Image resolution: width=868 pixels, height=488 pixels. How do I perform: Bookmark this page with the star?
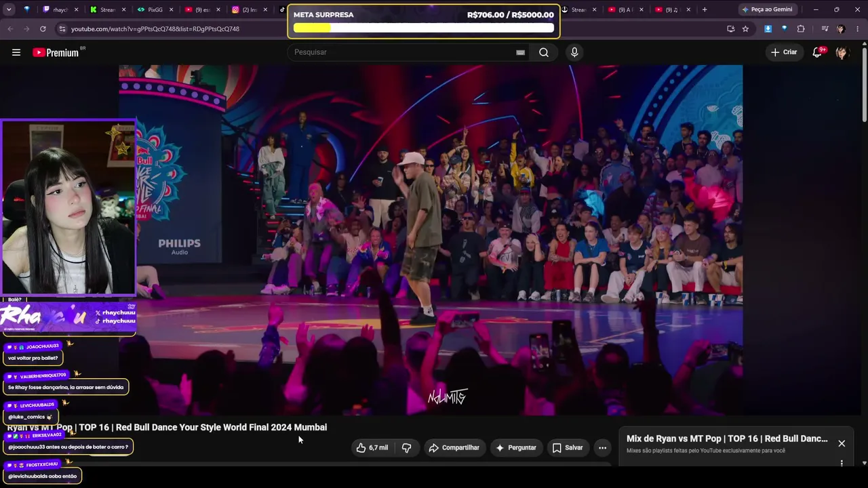745,28
